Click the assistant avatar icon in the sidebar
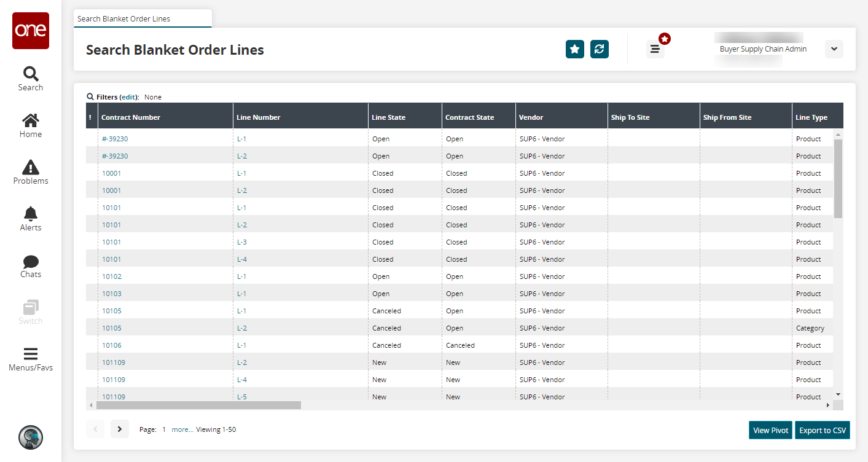The image size is (868, 462). point(31,437)
